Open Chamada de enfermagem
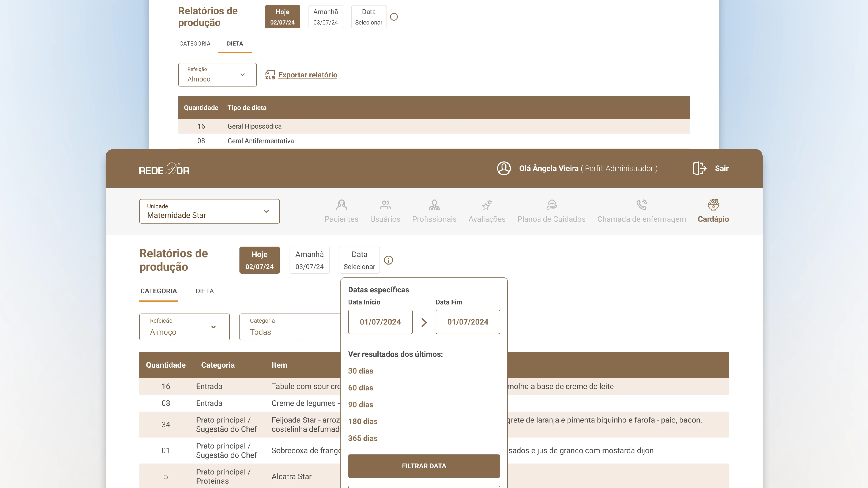This screenshot has width=868, height=488. pyautogui.click(x=641, y=211)
